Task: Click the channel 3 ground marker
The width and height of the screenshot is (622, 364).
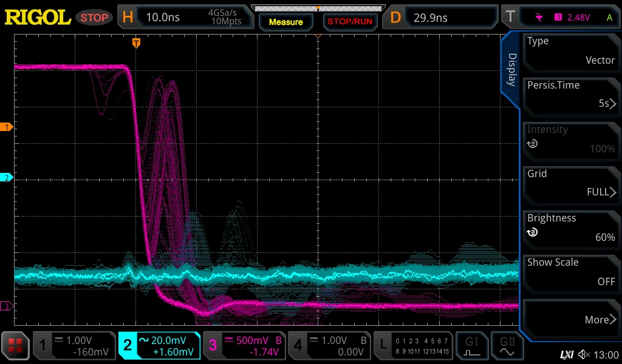Action: pyautogui.click(x=6, y=306)
